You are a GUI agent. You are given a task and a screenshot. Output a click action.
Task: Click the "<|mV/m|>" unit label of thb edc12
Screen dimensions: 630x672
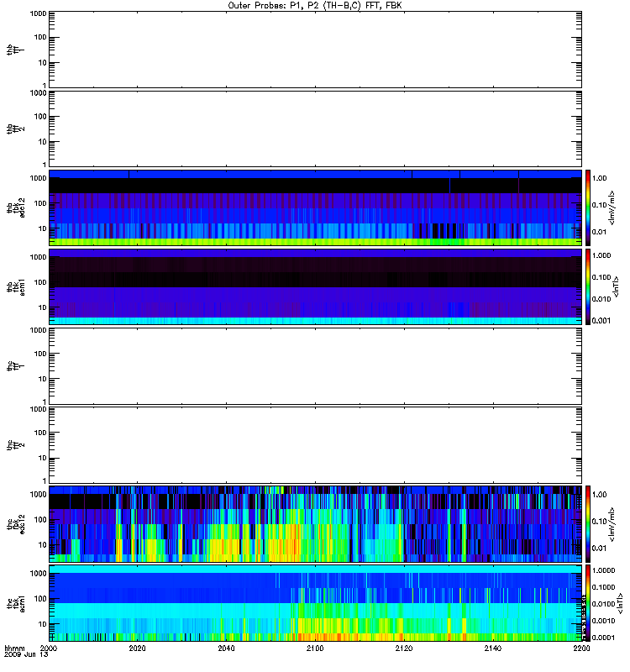612,207
